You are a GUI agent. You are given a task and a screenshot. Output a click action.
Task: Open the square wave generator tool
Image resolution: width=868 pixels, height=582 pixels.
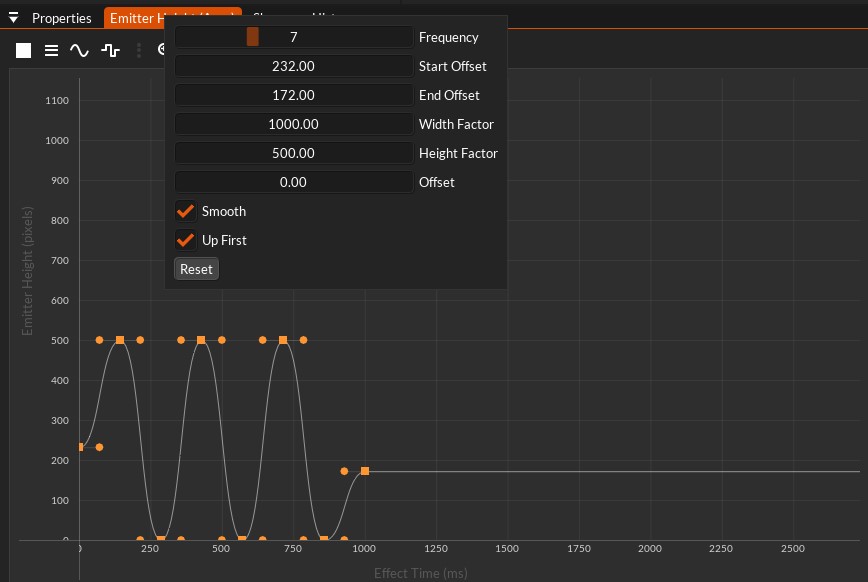pyautogui.click(x=111, y=50)
